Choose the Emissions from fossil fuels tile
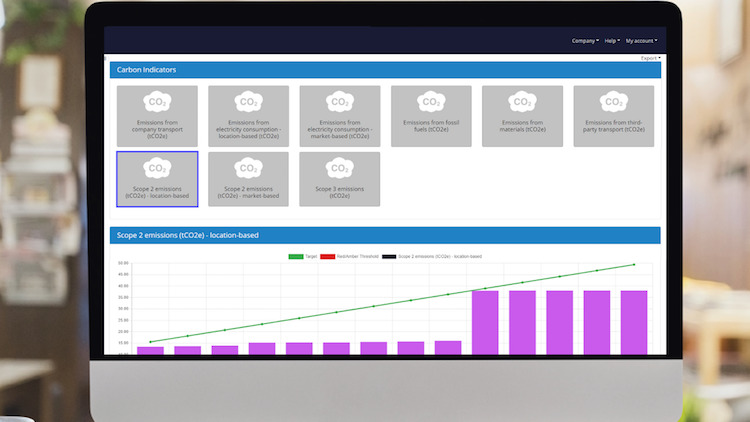 [431, 113]
